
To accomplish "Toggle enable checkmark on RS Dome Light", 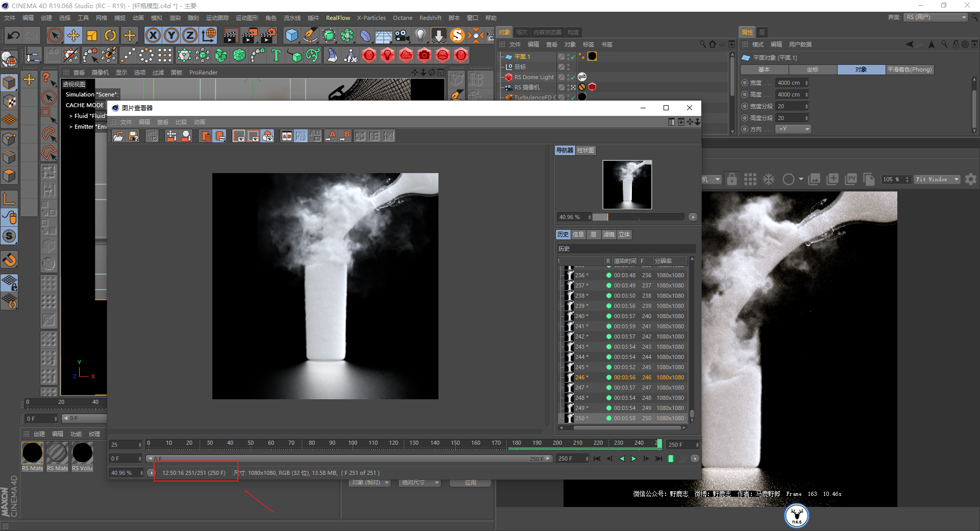I will click(x=573, y=78).
